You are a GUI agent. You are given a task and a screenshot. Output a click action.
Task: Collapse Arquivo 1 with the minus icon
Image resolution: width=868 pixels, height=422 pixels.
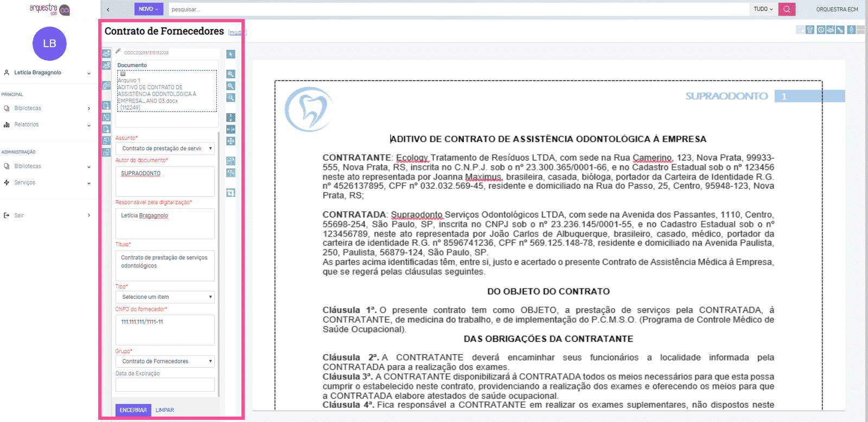click(123, 74)
